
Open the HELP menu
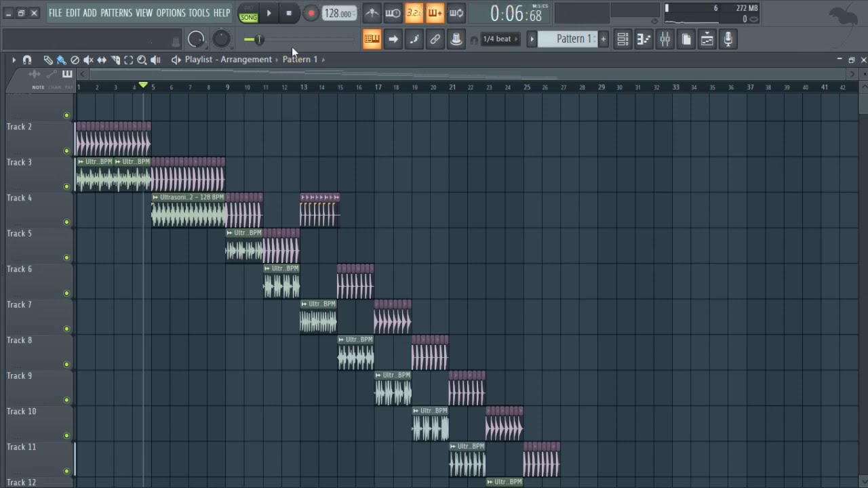(222, 13)
